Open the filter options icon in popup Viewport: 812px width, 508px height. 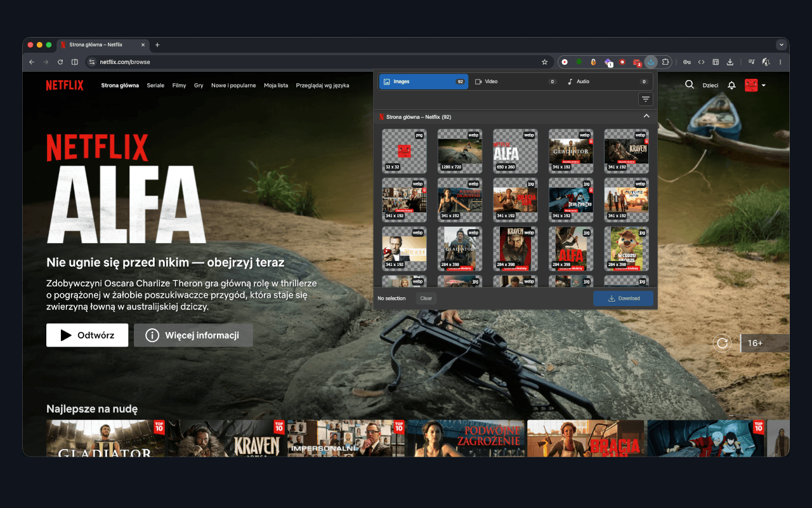click(645, 99)
